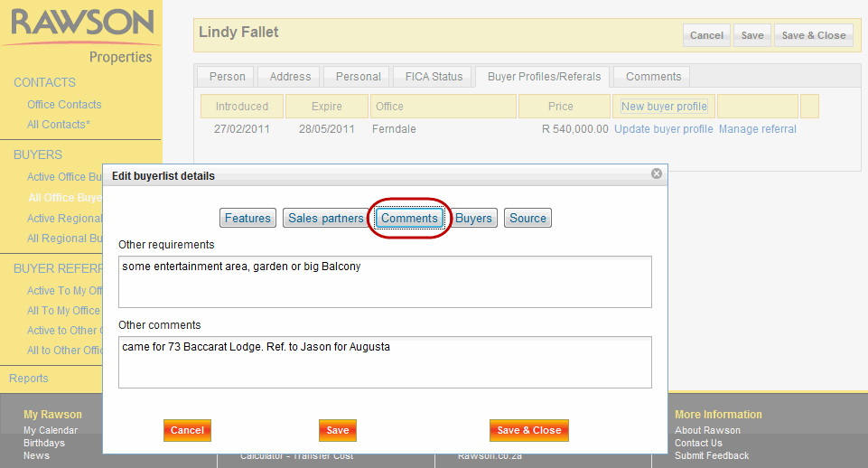Edit the Other comments text field
The width and height of the screenshot is (868, 468).
coord(385,362)
